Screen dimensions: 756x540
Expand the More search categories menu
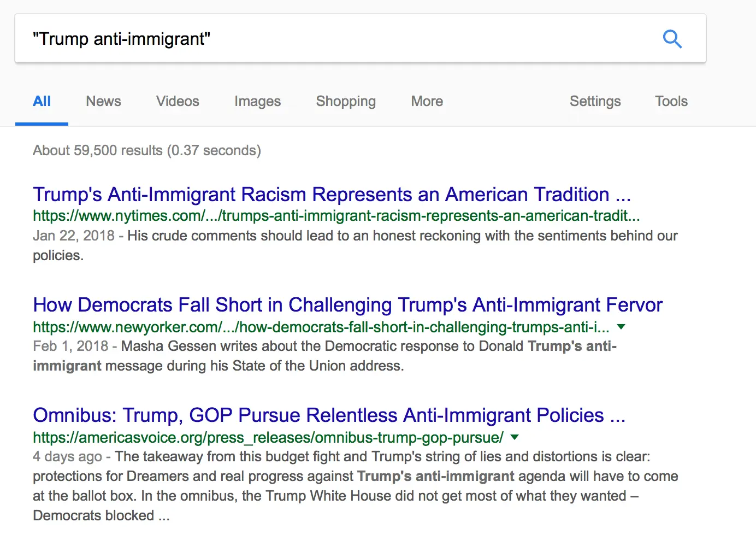click(x=427, y=102)
